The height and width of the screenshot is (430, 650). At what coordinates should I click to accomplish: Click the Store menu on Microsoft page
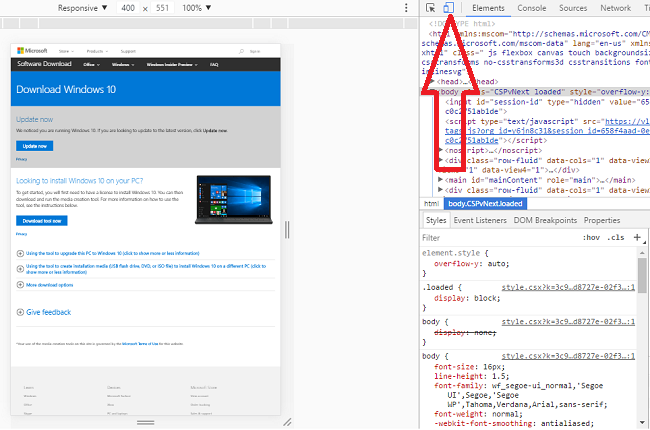[66, 51]
